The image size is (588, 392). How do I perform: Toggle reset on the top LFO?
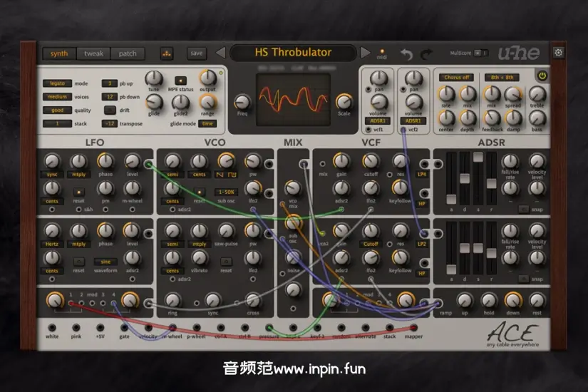(x=78, y=192)
